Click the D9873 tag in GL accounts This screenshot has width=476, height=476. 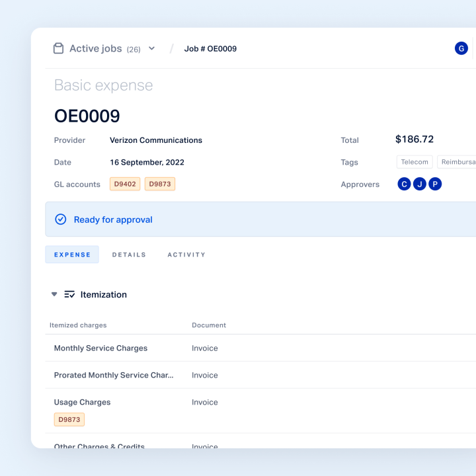click(160, 184)
